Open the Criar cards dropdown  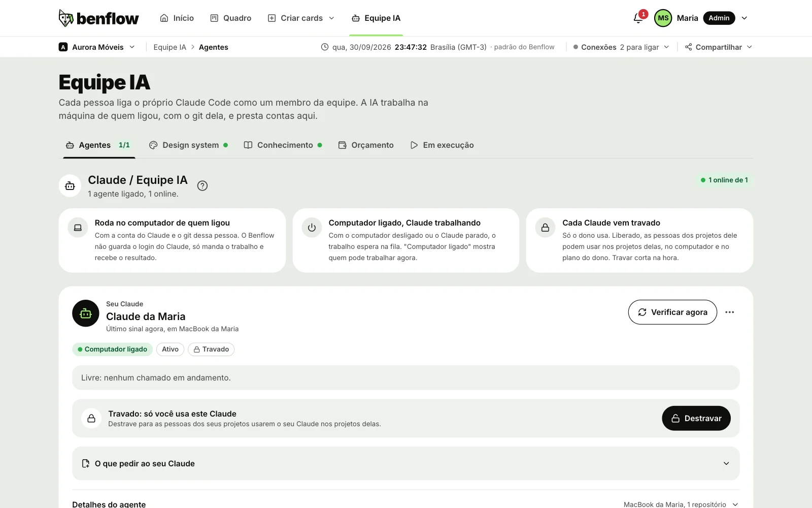coord(301,18)
